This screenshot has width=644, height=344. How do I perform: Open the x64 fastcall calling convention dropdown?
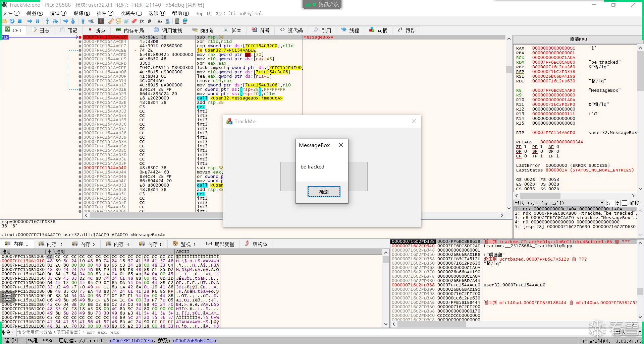(x=601, y=203)
